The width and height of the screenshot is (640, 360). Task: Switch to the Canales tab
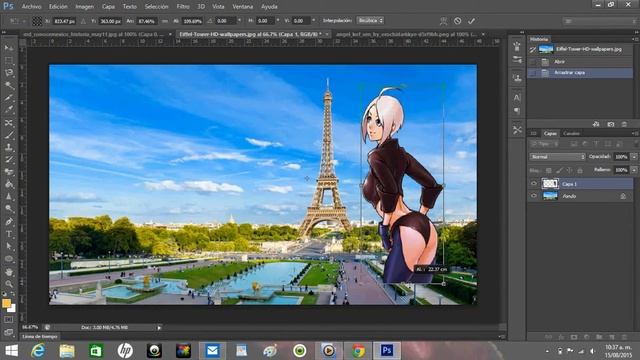(x=571, y=133)
